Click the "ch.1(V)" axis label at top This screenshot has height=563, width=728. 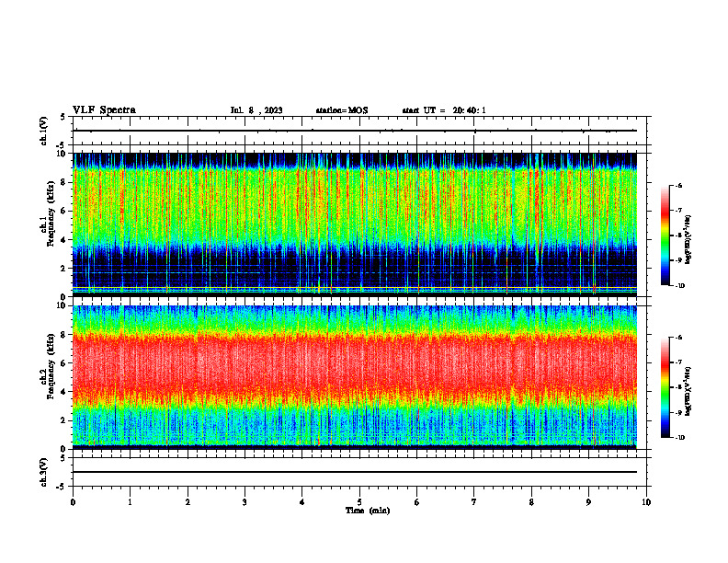(x=44, y=131)
